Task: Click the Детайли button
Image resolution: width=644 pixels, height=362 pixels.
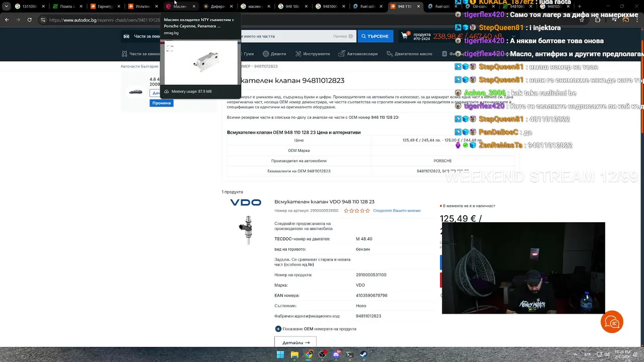Action: click(295, 342)
